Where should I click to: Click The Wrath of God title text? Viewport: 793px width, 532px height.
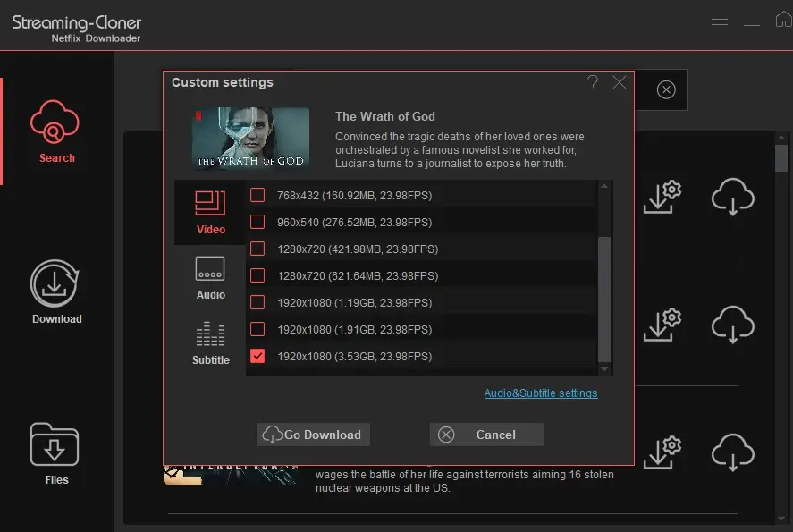click(384, 116)
